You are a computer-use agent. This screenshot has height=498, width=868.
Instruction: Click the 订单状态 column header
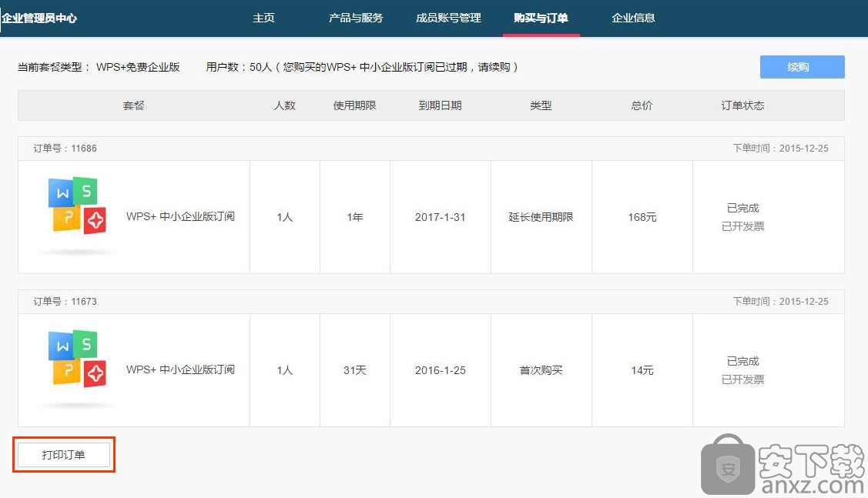coord(743,105)
